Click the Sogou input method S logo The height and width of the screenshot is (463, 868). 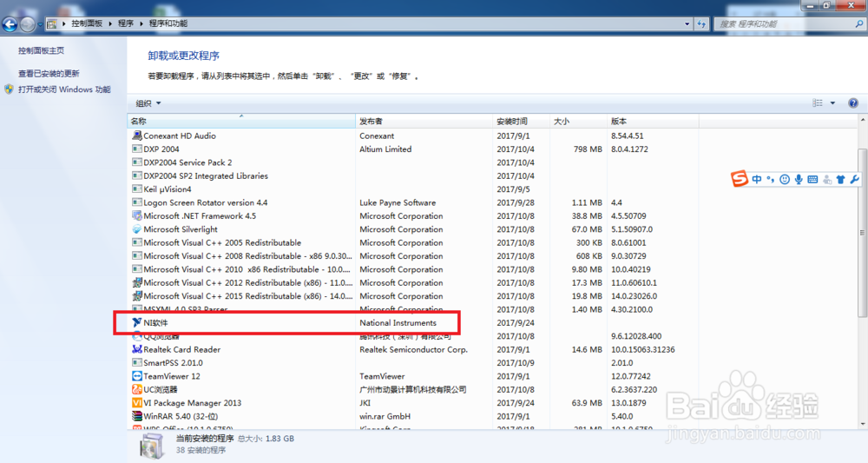click(739, 178)
